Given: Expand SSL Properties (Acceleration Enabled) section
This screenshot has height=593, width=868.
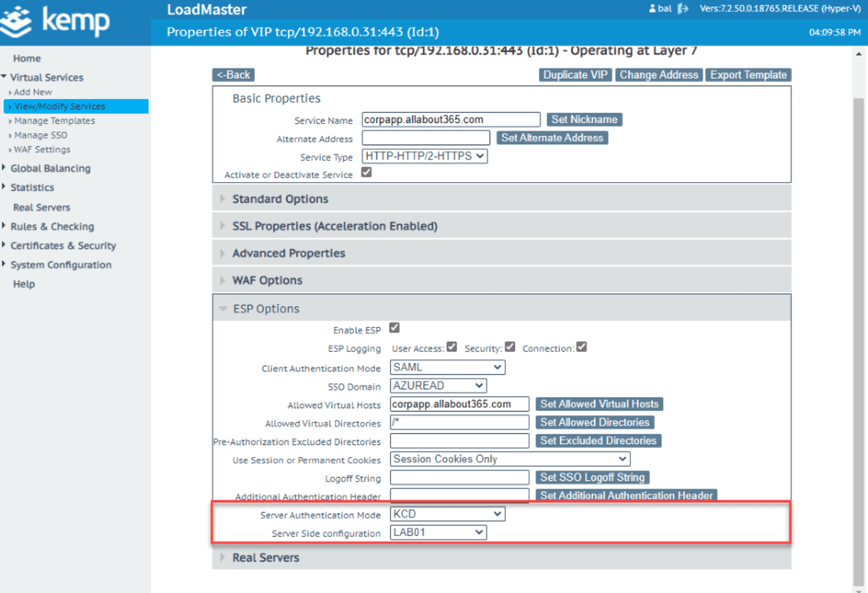Looking at the screenshot, I should click(501, 226).
